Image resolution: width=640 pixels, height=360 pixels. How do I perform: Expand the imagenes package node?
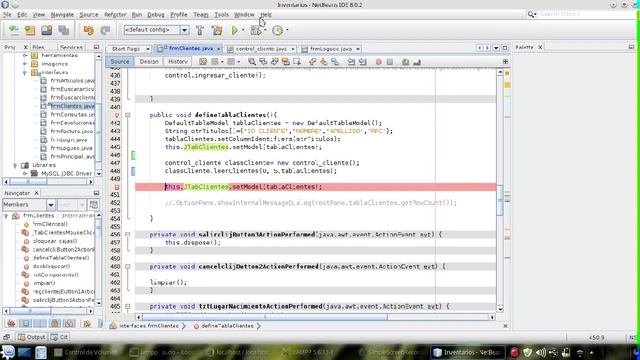(25, 64)
